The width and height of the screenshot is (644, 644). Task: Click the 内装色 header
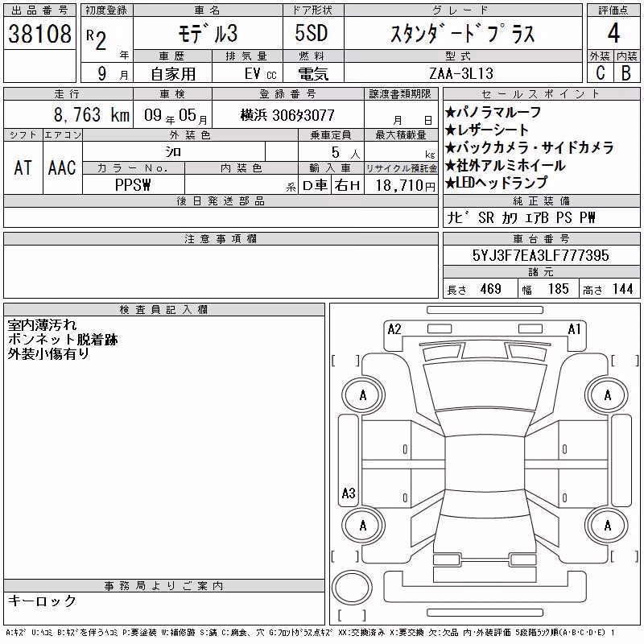pos(241,168)
